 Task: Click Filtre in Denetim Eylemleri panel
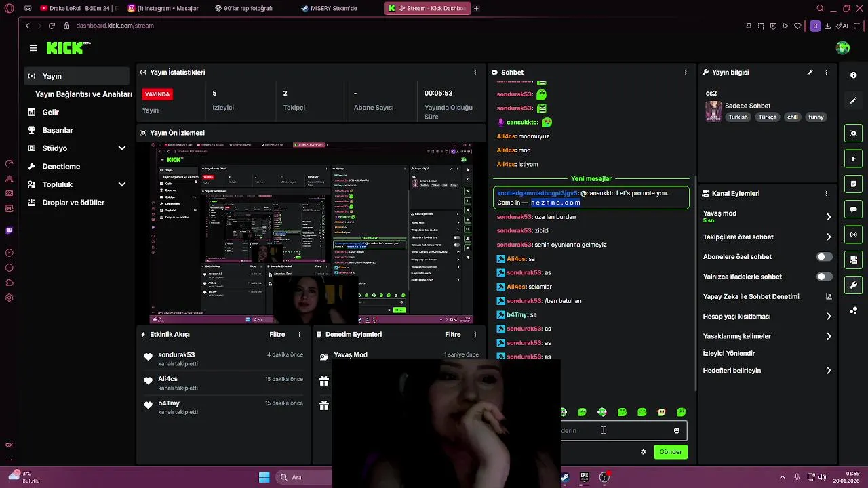(x=452, y=334)
